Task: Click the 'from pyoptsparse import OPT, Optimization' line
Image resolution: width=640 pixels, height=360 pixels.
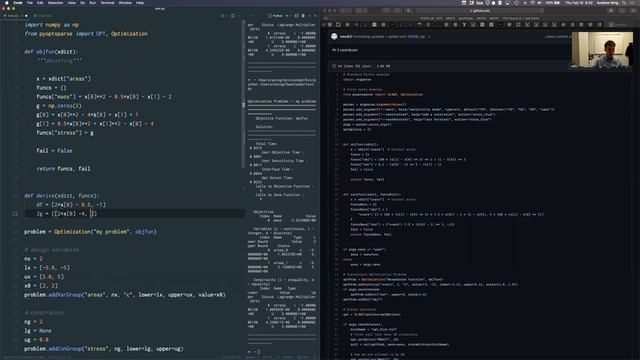Action: pos(86,34)
